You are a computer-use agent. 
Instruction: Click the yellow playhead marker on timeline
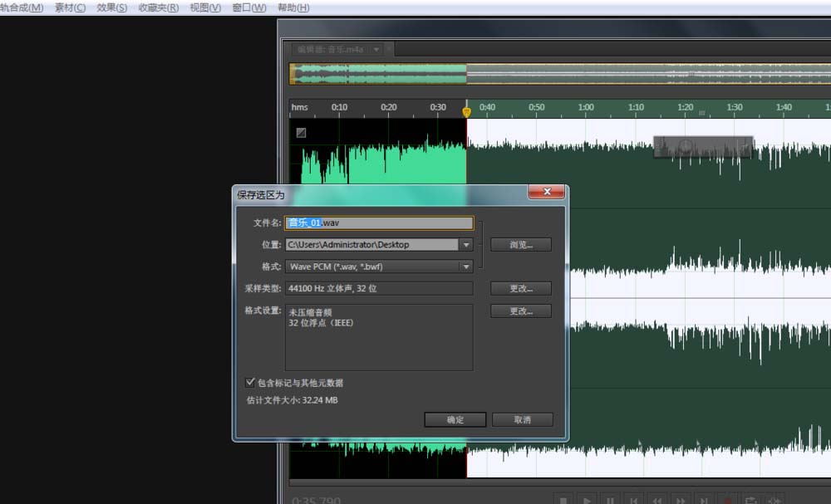466,112
